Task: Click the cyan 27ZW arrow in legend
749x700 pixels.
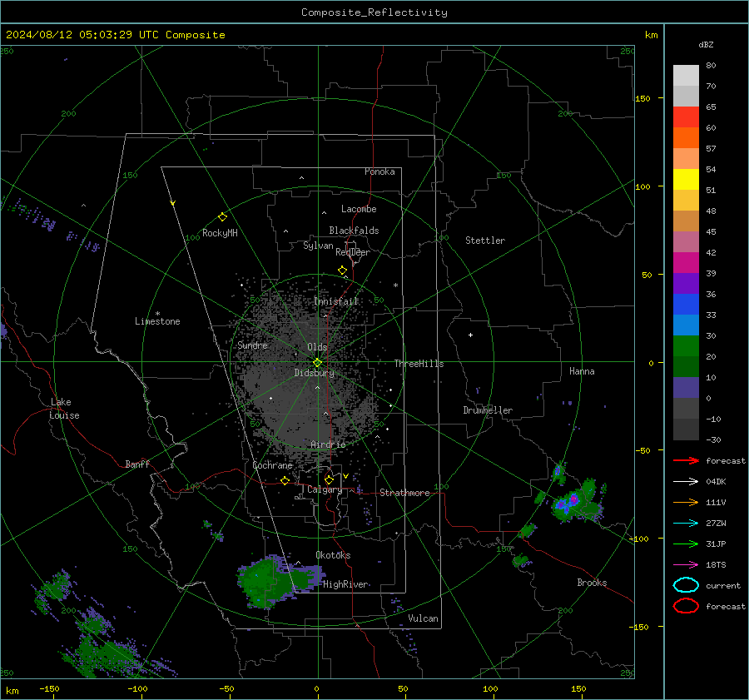Action: tap(686, 524)
